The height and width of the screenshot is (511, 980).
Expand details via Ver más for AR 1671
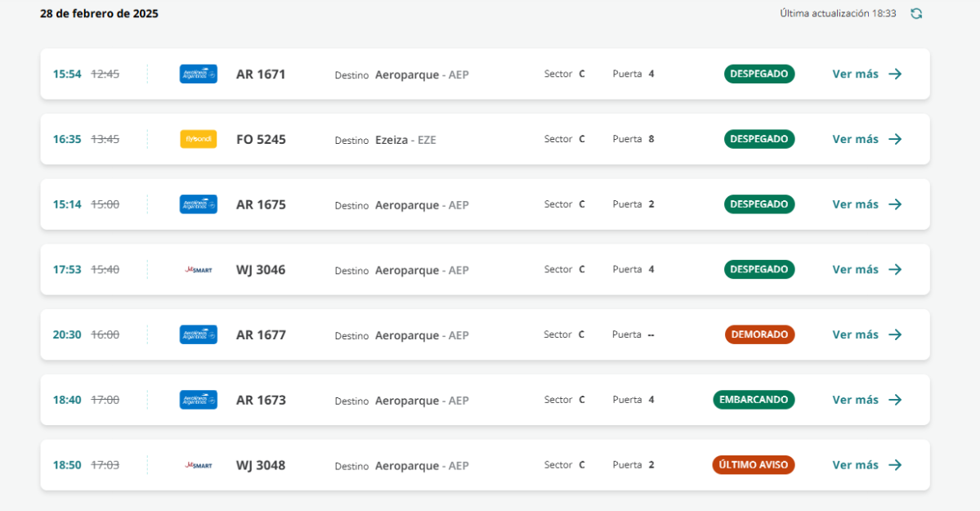click(855, 74)
